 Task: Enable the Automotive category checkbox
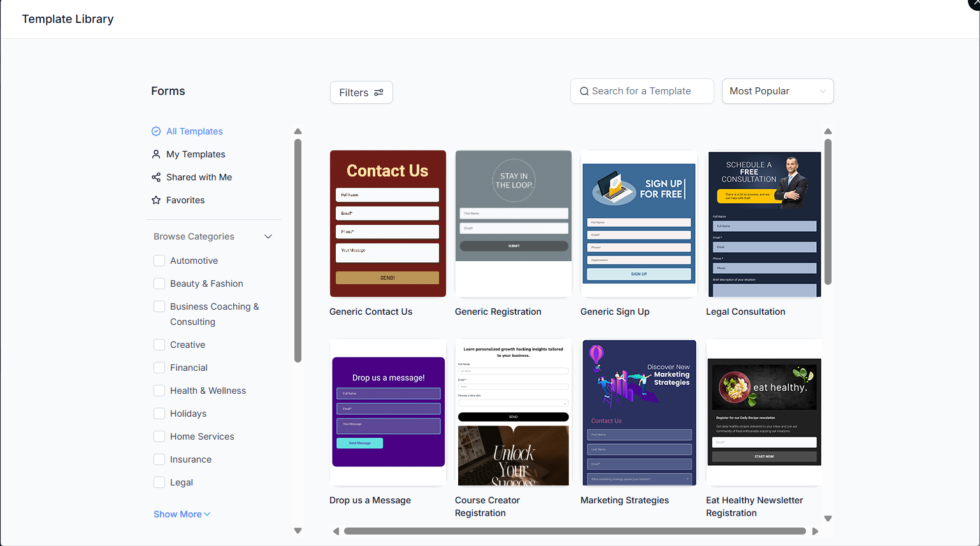pyautogui.click(x=159, y=261)
